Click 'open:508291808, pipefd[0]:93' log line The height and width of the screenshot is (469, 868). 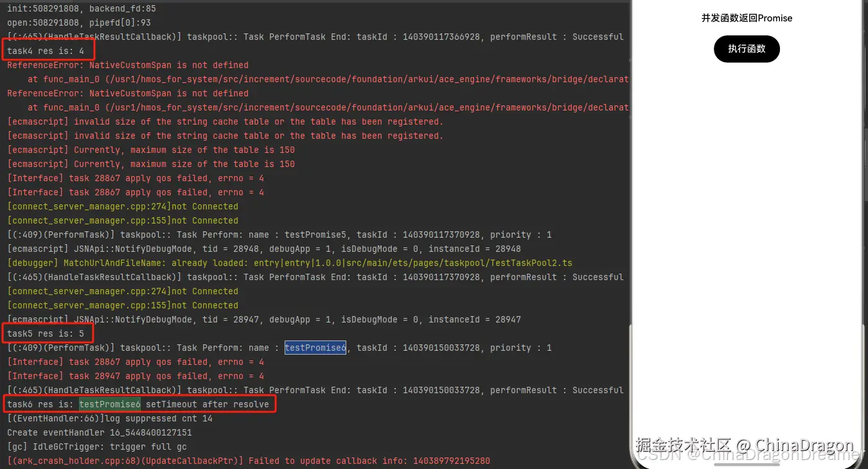[79, 22]
